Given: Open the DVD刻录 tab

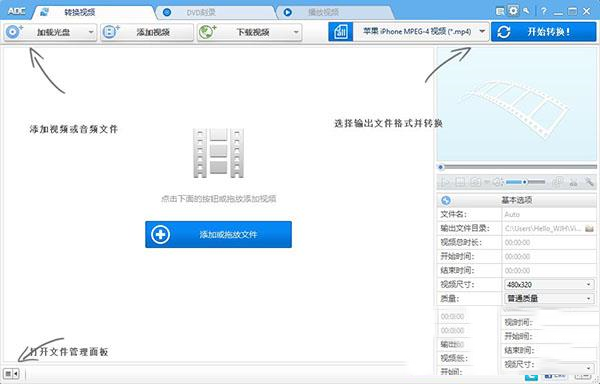Looking at the screenshot, I should point(216,12).
